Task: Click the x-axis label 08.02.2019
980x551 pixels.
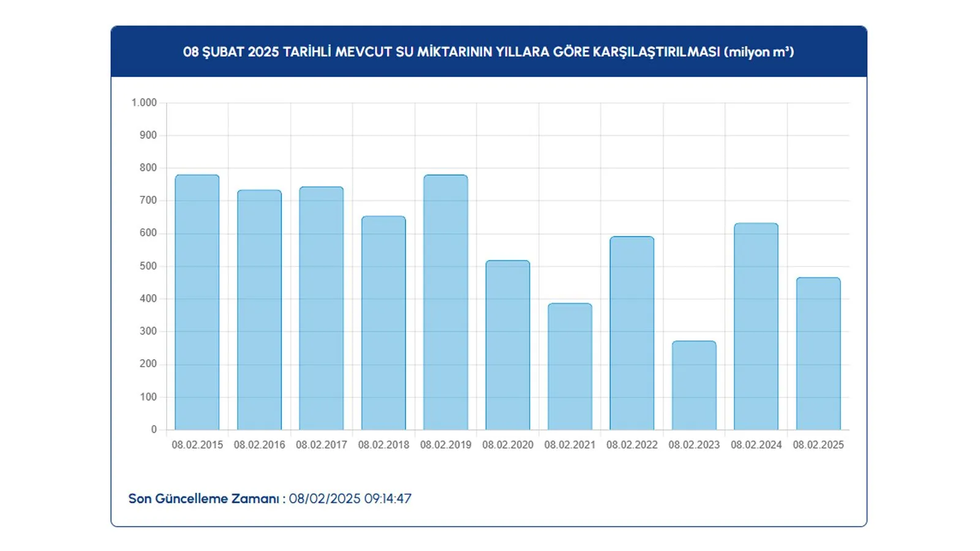Action: coord(446,445)
